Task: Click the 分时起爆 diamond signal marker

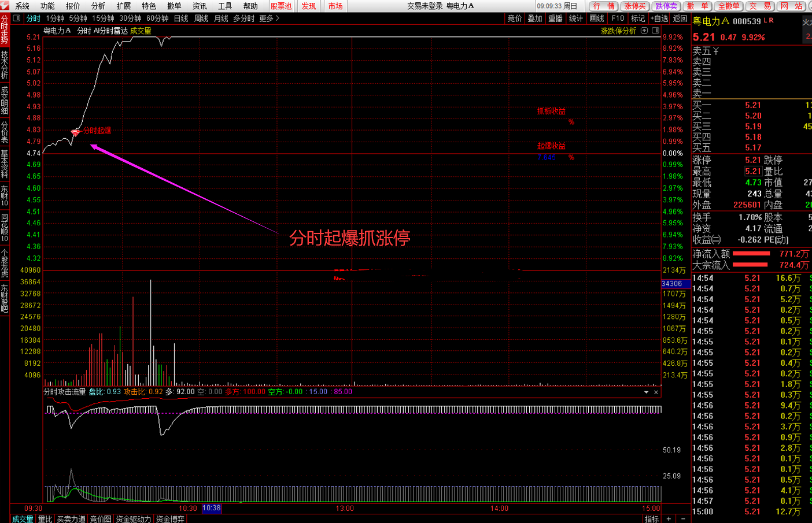Action: tap(75, 132)
